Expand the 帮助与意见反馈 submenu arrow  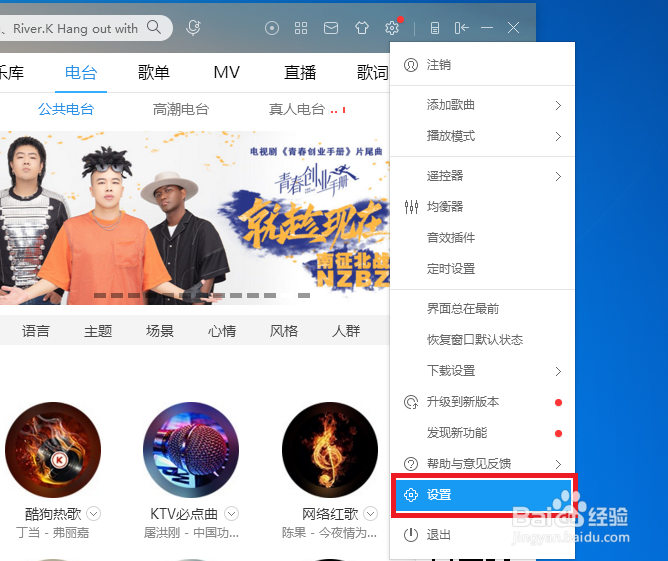(x=558, y=464)
